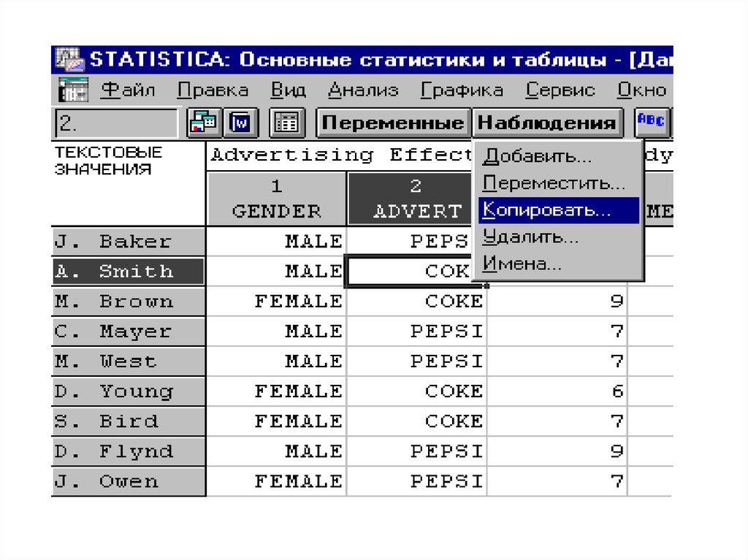
Task: Select the ADVERT column header
Action: (x=411, y=199)
